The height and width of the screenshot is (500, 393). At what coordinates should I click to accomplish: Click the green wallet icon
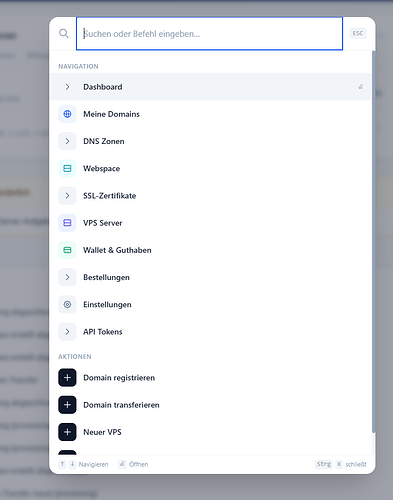click(67, 250)
